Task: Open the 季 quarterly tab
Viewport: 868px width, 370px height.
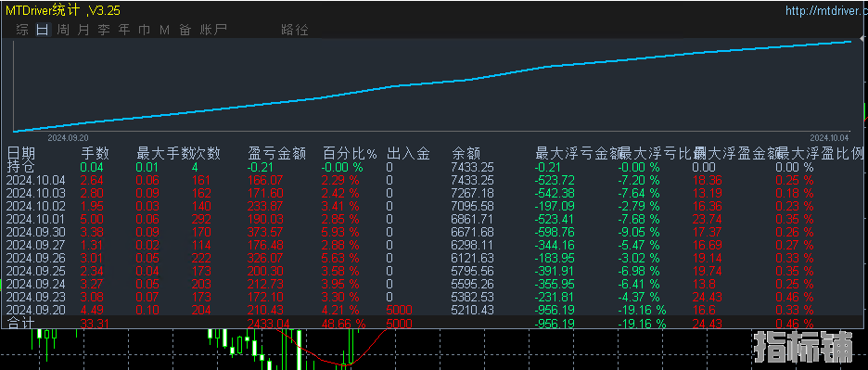Action: [x=104, y=30]
